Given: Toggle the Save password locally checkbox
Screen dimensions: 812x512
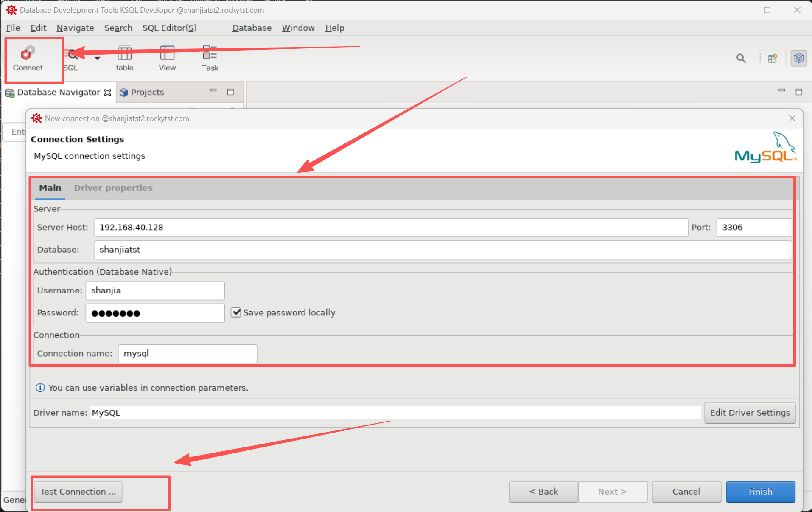Looking at the screenshot, I should 236,312.
